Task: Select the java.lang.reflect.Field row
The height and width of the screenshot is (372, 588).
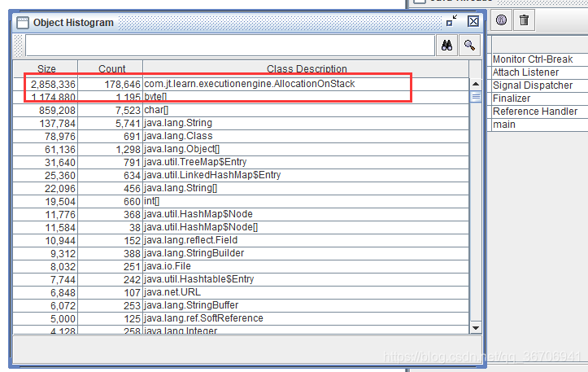Action: pos(241,240)
